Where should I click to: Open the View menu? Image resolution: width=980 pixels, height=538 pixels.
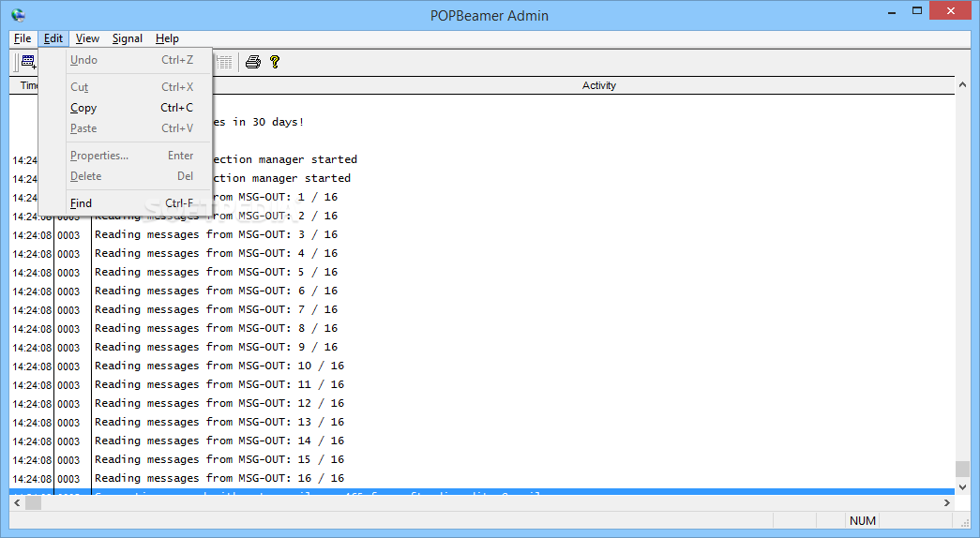click(87, 38)
